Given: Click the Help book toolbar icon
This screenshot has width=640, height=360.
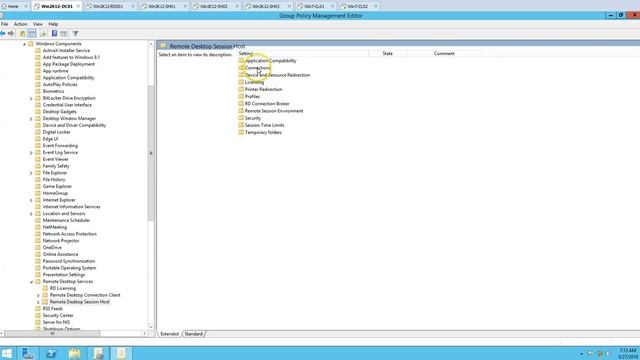Looking at the screenshot, I should (54, 33).
